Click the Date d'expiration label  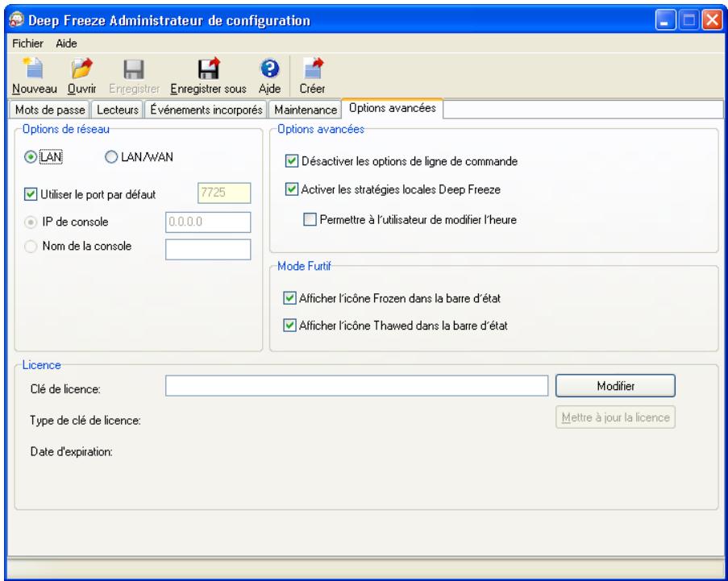72,451
